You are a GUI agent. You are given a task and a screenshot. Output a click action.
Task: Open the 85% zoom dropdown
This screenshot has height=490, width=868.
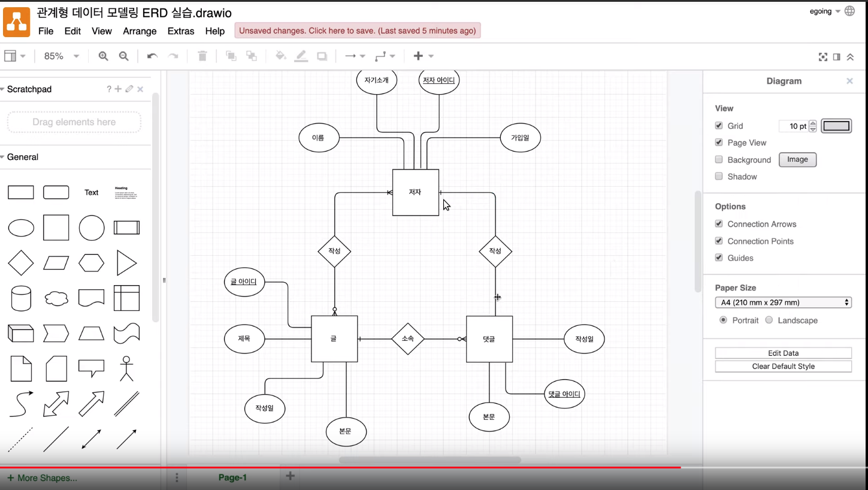[x=61, y=56]
